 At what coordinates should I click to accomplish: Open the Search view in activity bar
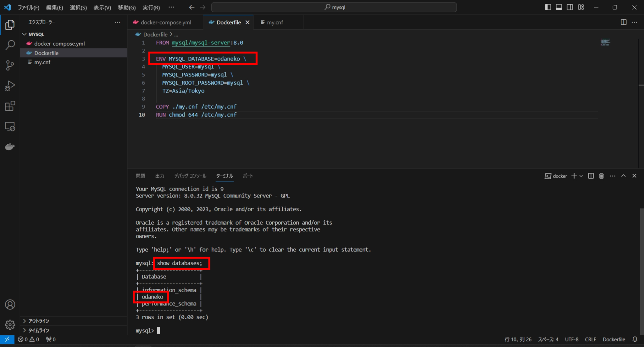pyautogui.click(x=10, y=45)
